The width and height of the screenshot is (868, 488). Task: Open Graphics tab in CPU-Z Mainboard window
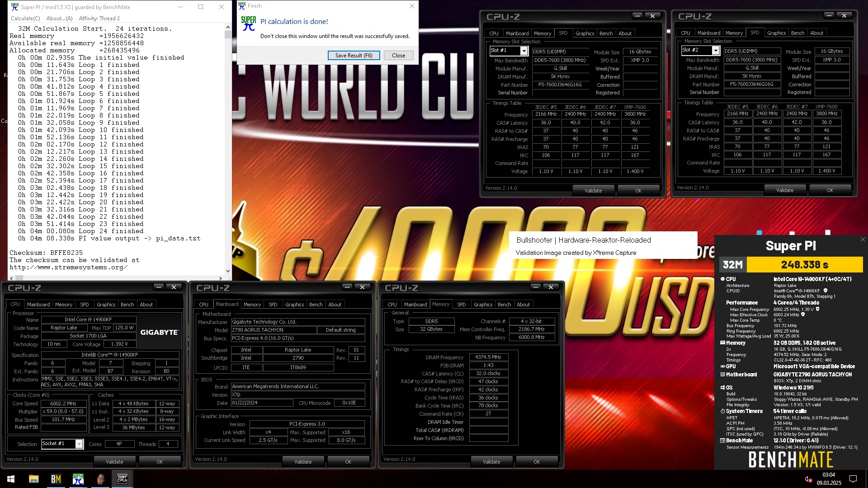tap(295, 305)
